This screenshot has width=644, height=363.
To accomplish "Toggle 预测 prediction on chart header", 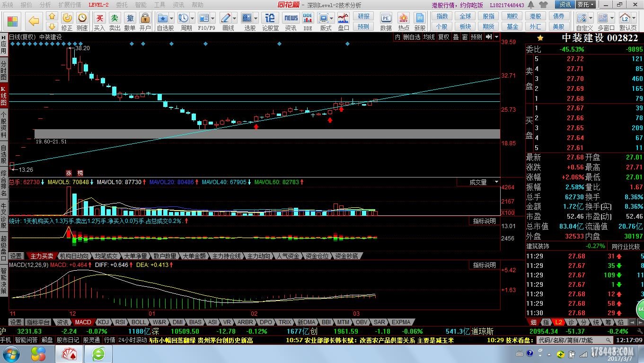I will pos(476,37).
